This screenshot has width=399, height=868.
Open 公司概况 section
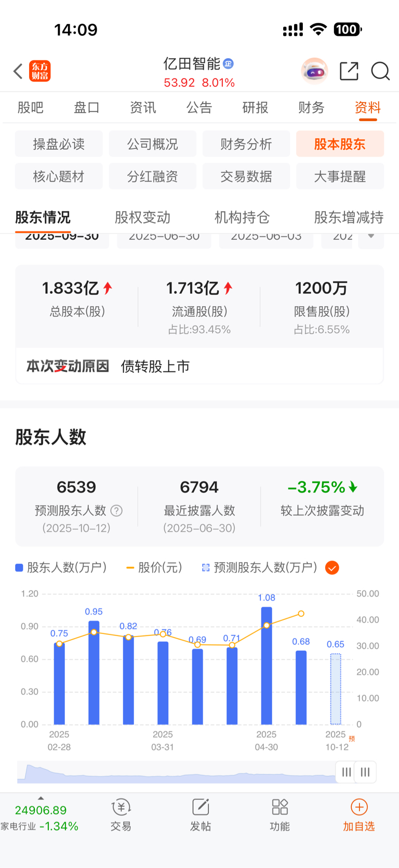pyautogui.click(x=153, y=144)
